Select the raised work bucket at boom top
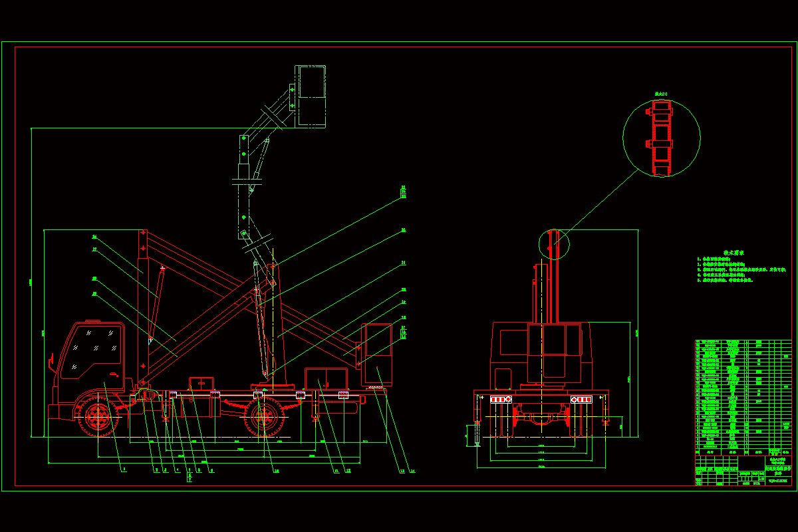 [311, 96]
